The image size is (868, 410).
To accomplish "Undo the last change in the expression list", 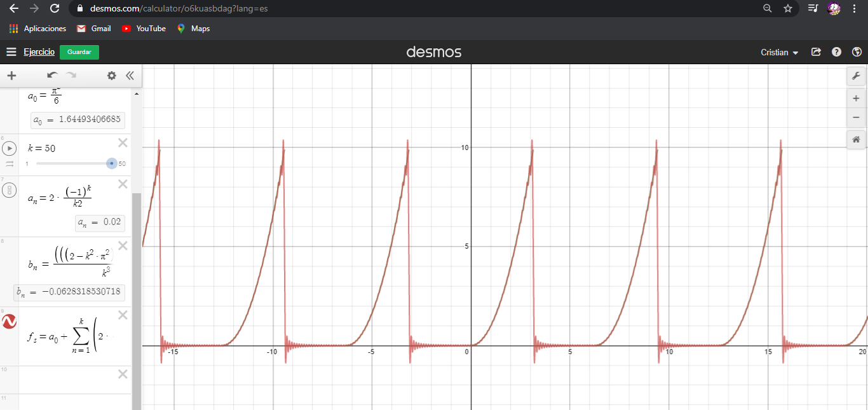I will point(51,76).
